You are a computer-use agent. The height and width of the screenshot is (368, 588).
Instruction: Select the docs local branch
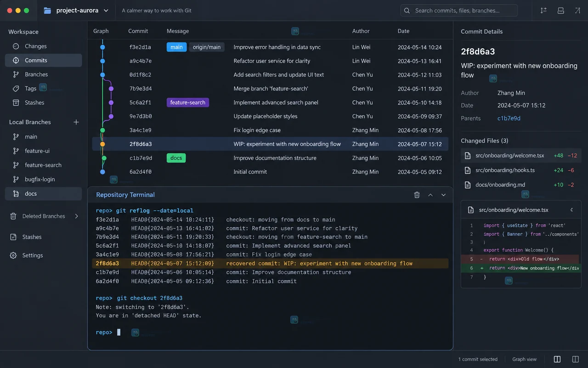(x=44, y=193)
